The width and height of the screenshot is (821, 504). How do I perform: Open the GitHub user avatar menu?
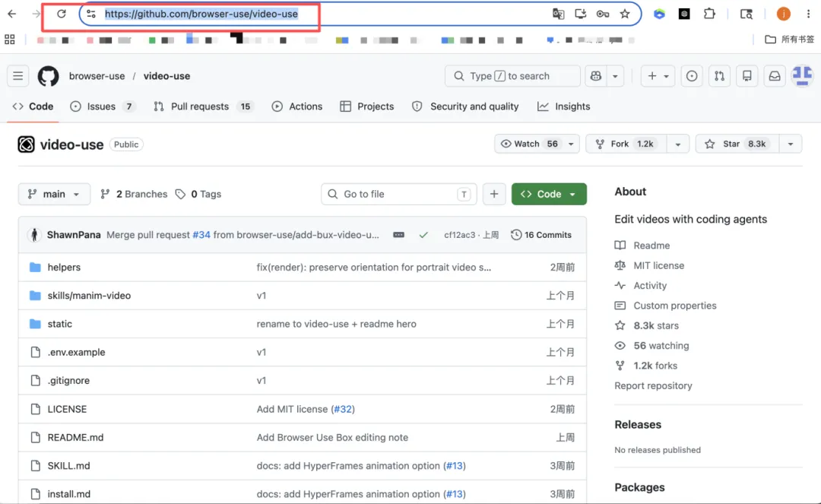802,76
